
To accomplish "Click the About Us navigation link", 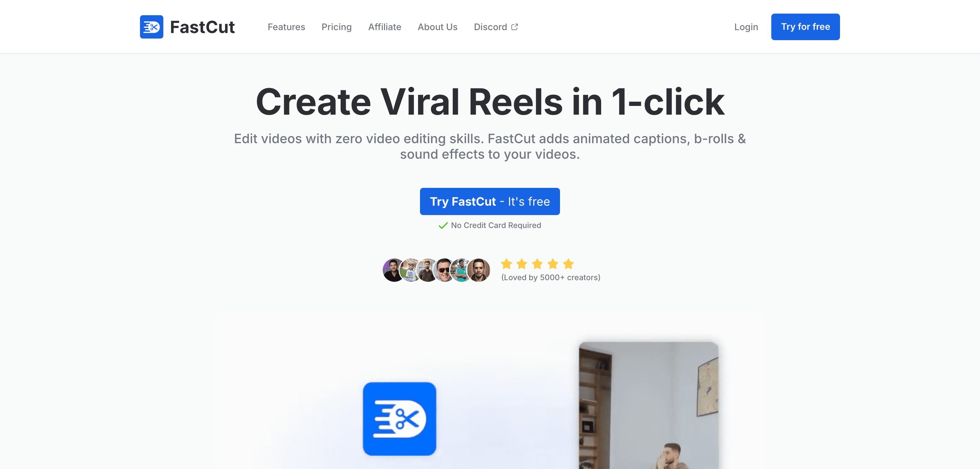I will click(437, 27).
